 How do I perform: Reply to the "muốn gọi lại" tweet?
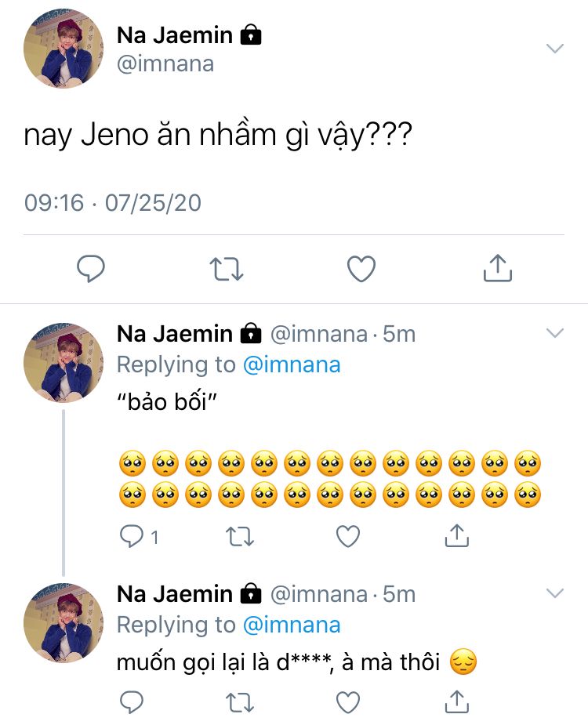(x=132, y=701)
